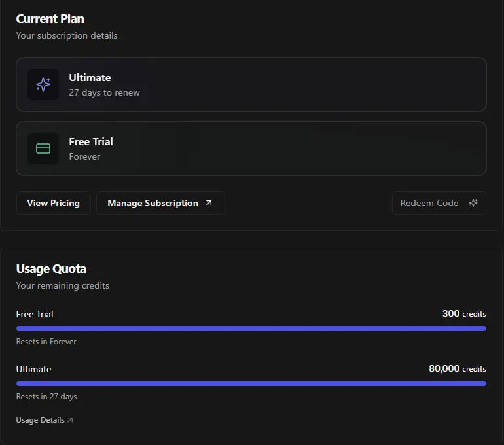Click the 'Current Plan' heading
Image resolution: width=504 pixels, height=445 pixels.
click(50, 18)
